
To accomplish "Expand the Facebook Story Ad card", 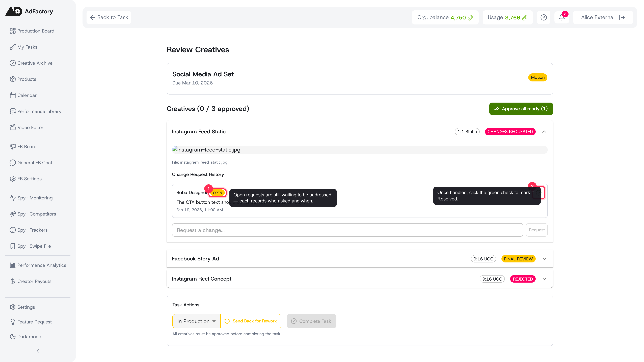I will pos(545,259).
